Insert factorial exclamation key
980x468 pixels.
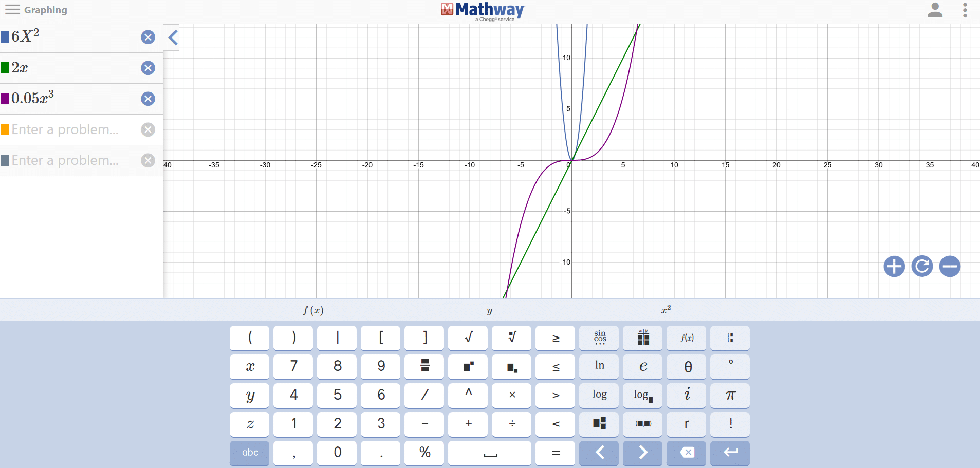pos(731,424)
